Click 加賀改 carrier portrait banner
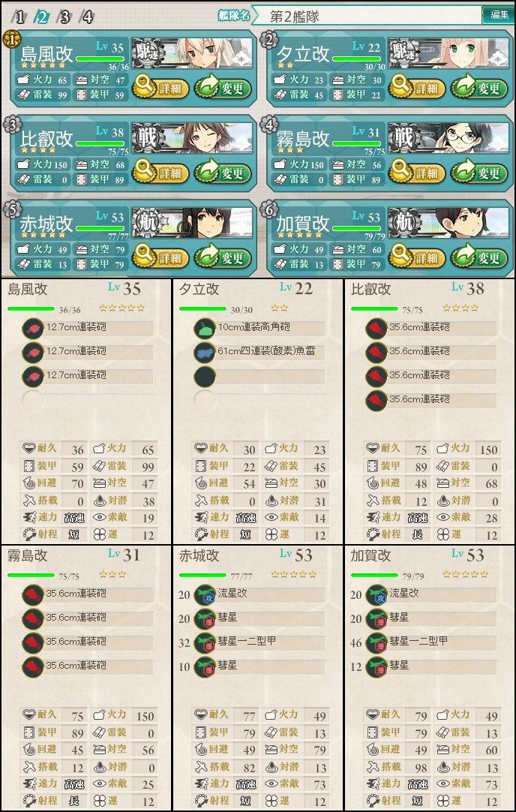Viewport: 516px width, 812px height. click(x=449, y=221)
